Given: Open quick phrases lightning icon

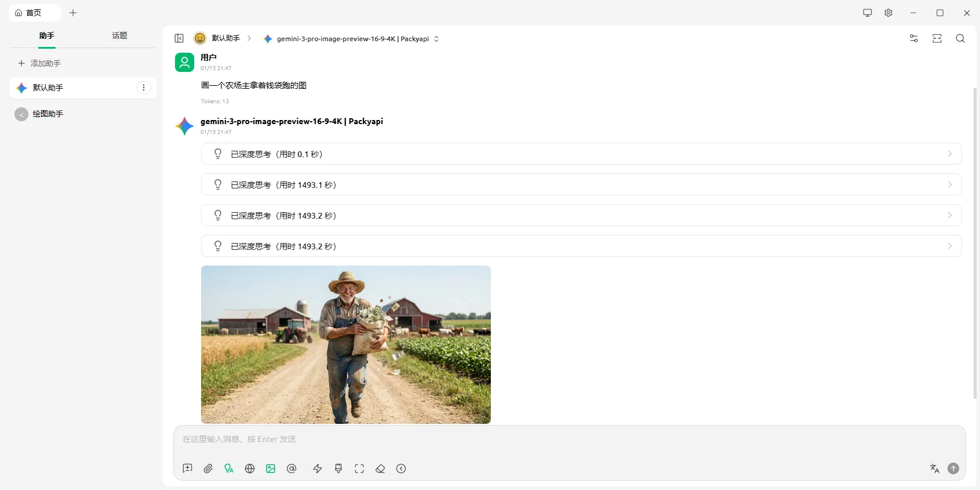Looking at the screenshot, I should (318, 469).
